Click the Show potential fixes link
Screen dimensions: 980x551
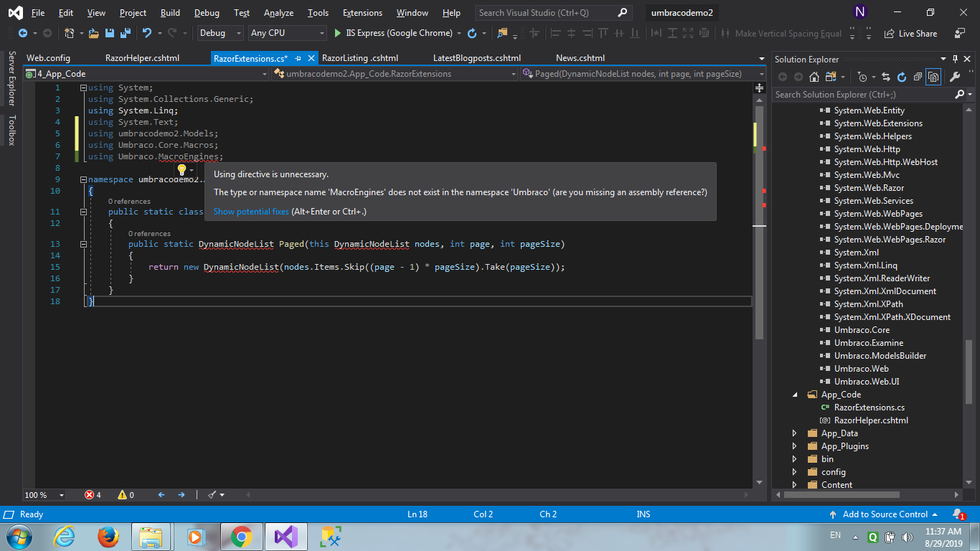251,212
